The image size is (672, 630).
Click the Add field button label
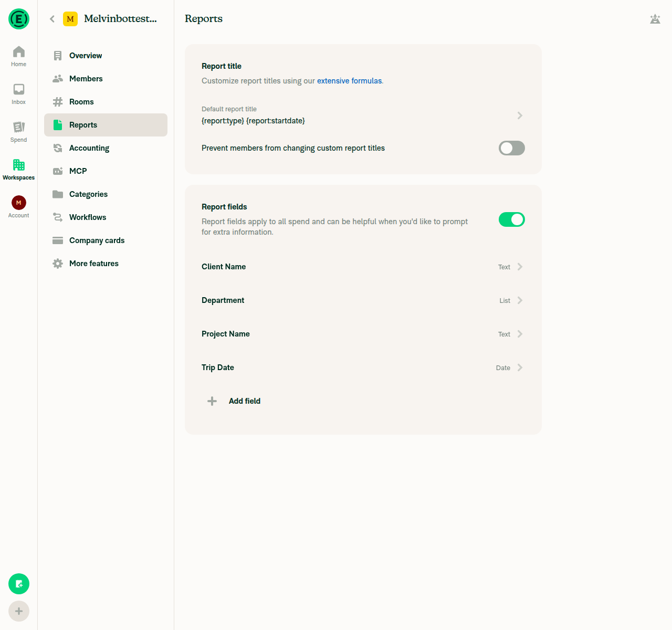point(245,401)
